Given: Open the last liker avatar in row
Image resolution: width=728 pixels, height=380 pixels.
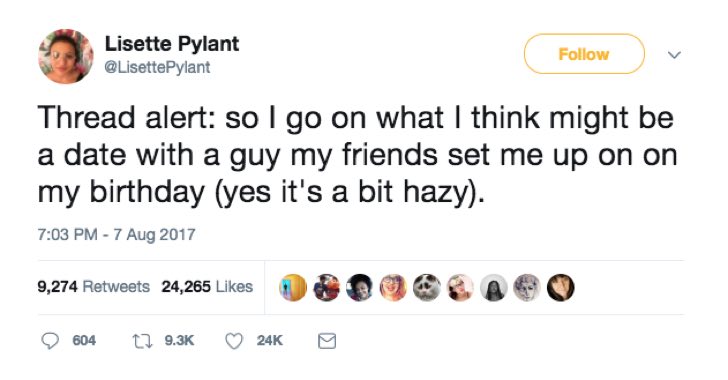Looking at the screenshot, I should 560,288.
